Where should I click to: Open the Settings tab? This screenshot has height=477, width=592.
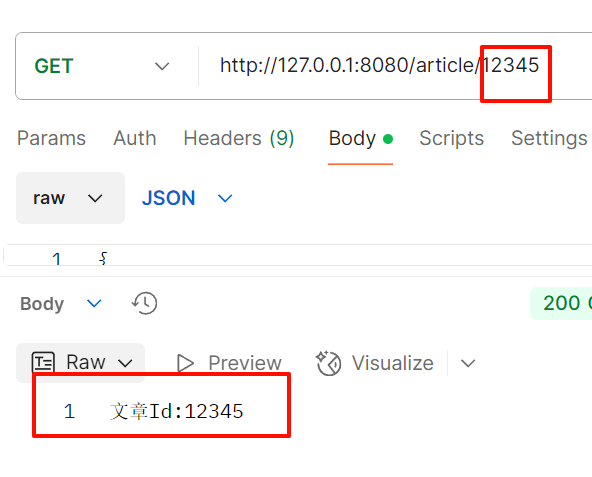click(549, 138)
